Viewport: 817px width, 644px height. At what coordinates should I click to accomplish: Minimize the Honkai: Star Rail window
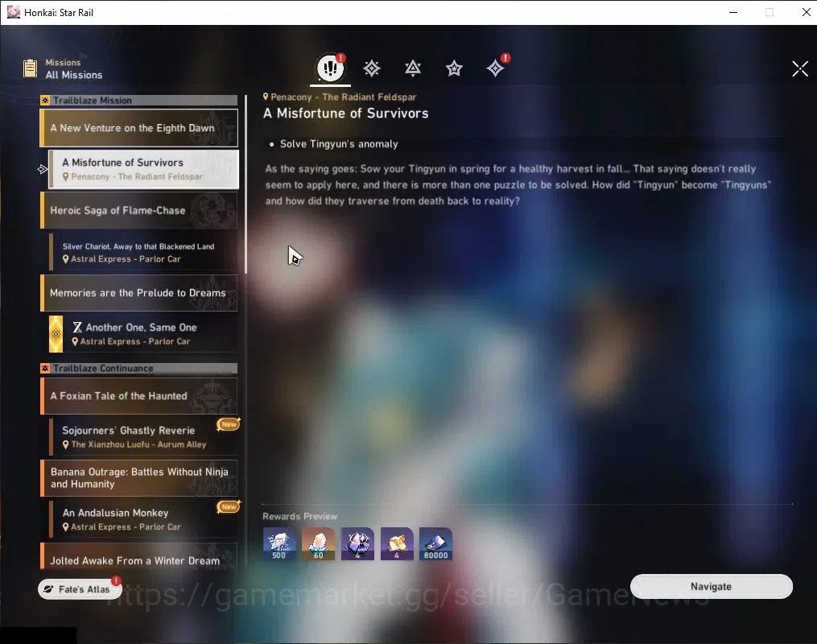pos(733,12)
